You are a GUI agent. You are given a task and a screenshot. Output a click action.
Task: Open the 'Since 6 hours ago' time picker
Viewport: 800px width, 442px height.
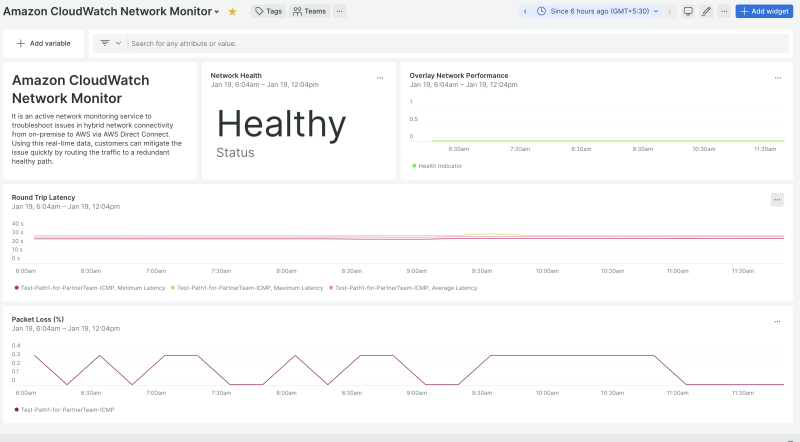click(597, 11)
